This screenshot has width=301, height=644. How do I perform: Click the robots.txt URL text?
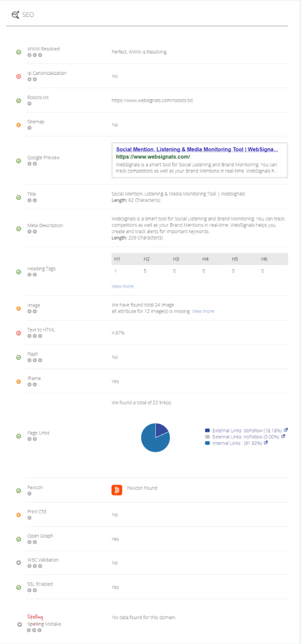click(152, 101)
